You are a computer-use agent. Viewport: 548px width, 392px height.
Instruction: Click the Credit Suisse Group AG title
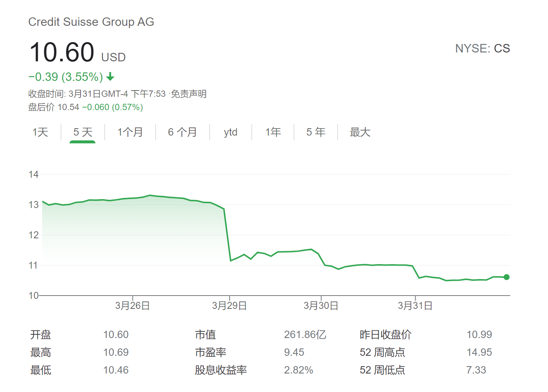pos(91,22)
